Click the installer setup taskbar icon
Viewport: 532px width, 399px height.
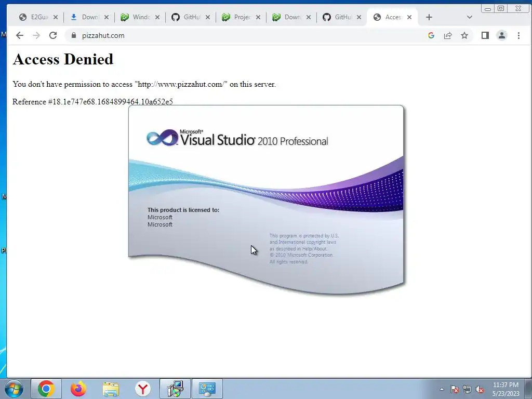pyautogui.click(x=175, y=389)
